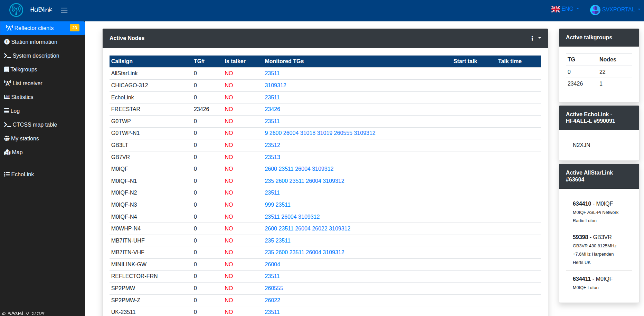Open Active Nodes three-dots options menu
The width and height of the screenshot is (644, 316).
click(x=532, y=38)
